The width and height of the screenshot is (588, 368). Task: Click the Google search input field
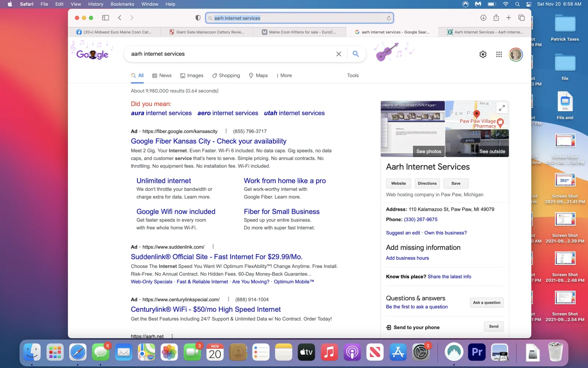tap(232, 54)
